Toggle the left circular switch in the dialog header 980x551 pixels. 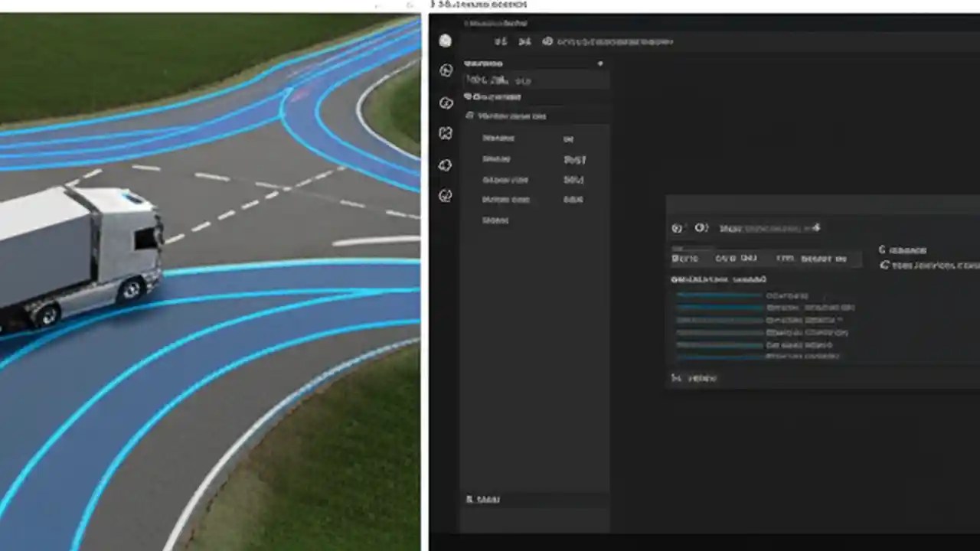677,228
